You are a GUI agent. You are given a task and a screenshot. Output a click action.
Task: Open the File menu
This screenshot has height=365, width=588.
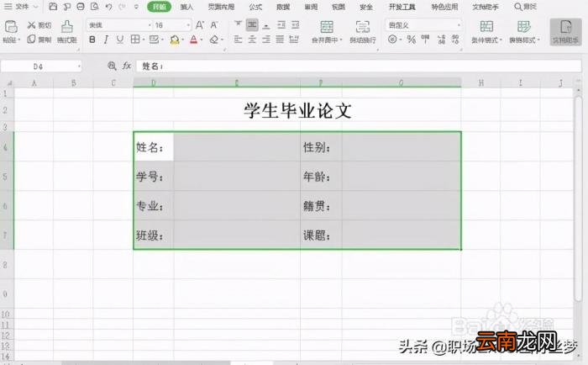(21, 7)
